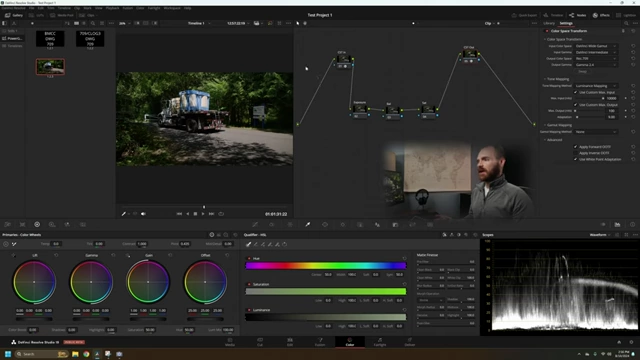Switch to the Deliver page
Viewport: 640px width, 360px height.
point(409,342)
